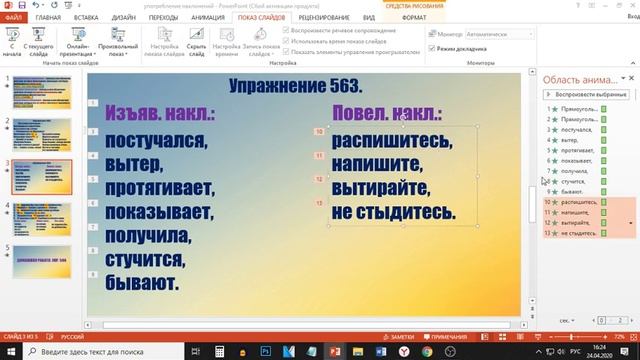The width and height of the screenshot is (640, 360).
Task: Click the Redo icon
Action: pos(54,5)
